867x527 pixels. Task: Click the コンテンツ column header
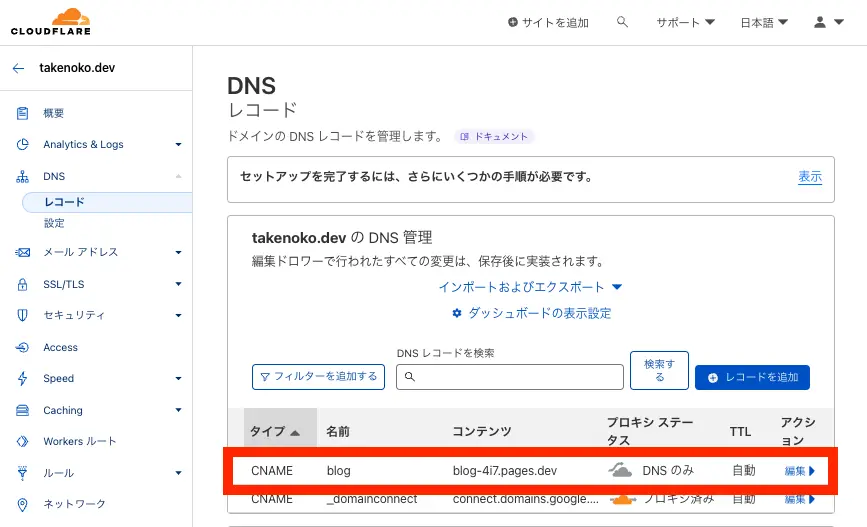pyautogui.click(x=482, y=431)
